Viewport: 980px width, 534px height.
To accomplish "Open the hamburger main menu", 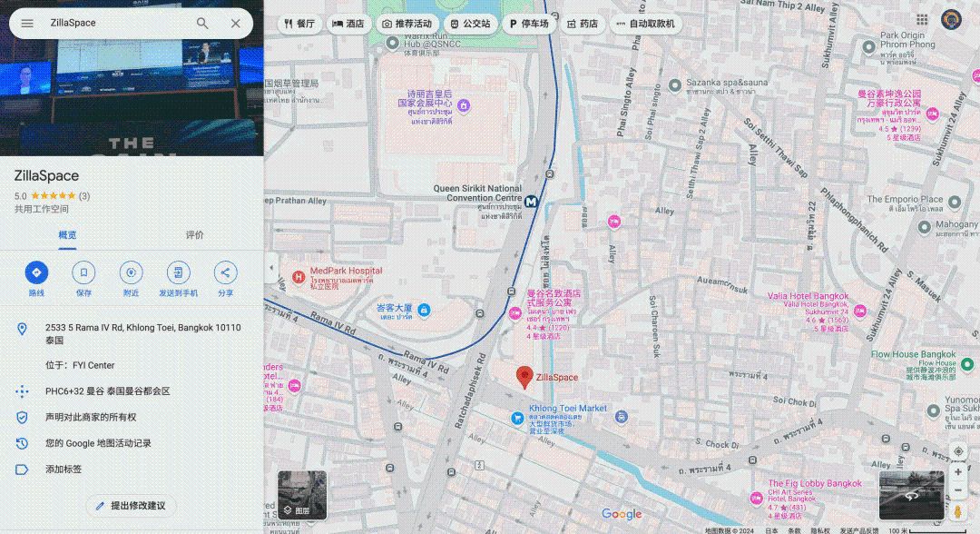I will (27, 23).
